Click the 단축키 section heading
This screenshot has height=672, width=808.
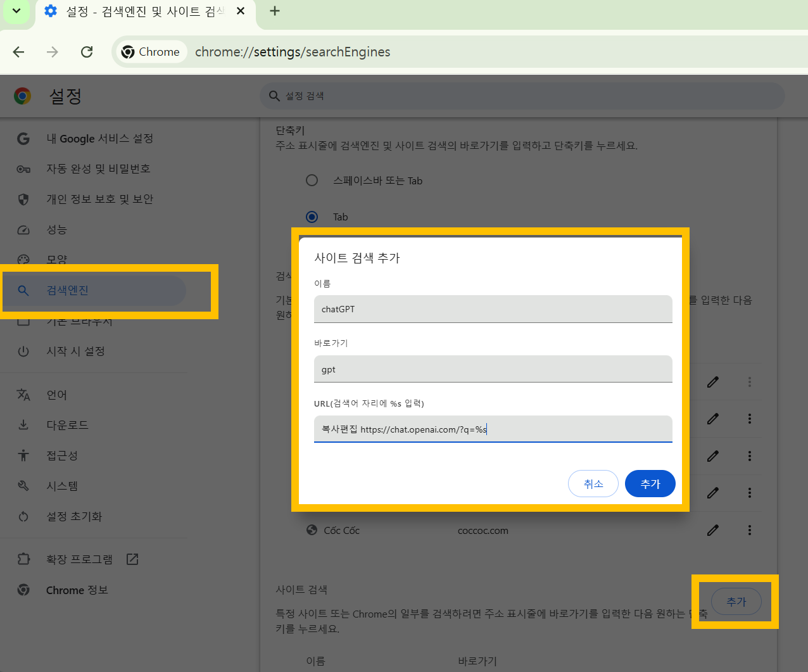(290, 130)
